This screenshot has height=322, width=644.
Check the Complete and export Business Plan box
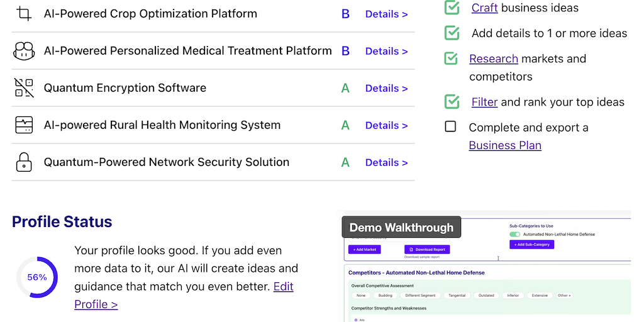coord(450,127)
